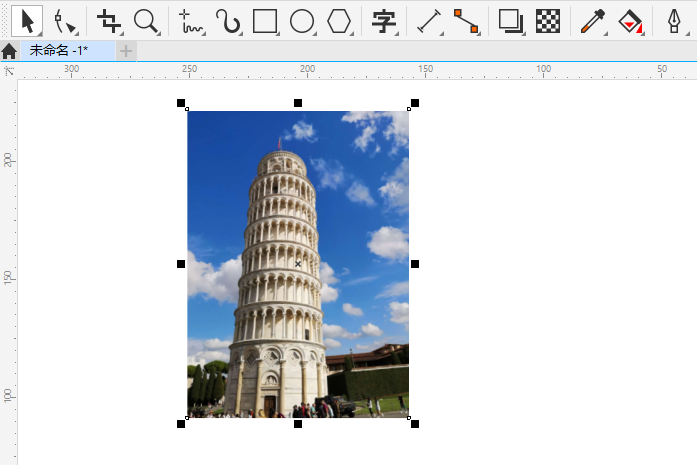Activate the Text tool
Screen dimensions: 697x465
point(383,20)
